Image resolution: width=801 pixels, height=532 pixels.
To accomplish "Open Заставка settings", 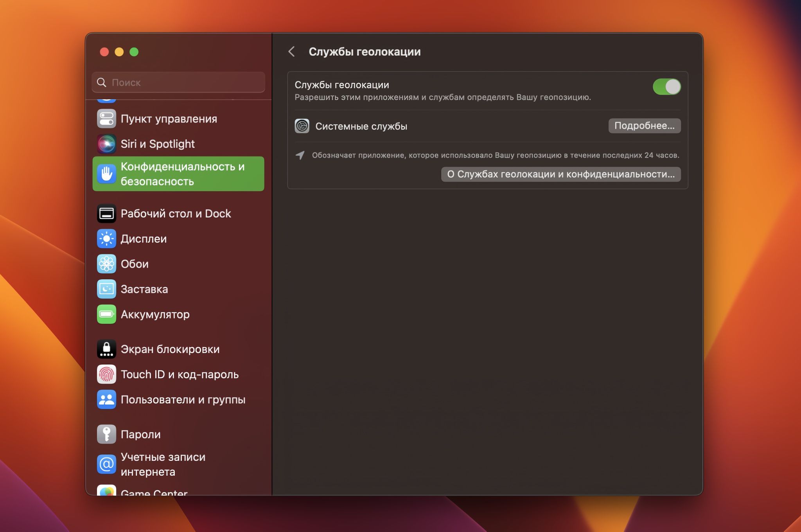I will click(178, 289).
